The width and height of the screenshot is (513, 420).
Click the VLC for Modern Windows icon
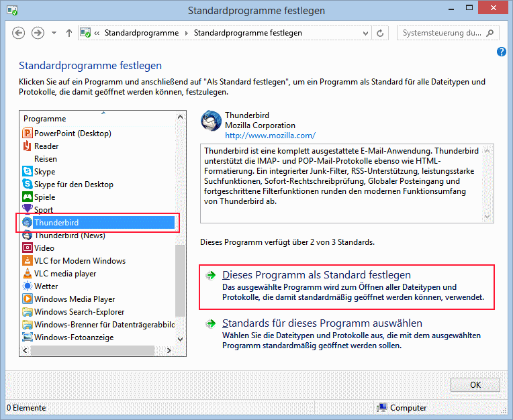[27, 261]
